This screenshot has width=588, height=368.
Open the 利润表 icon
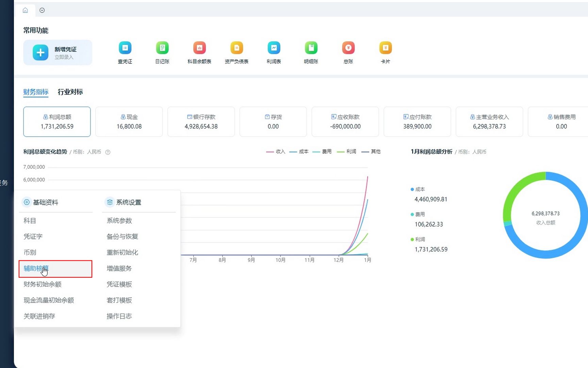coord(274,52)
